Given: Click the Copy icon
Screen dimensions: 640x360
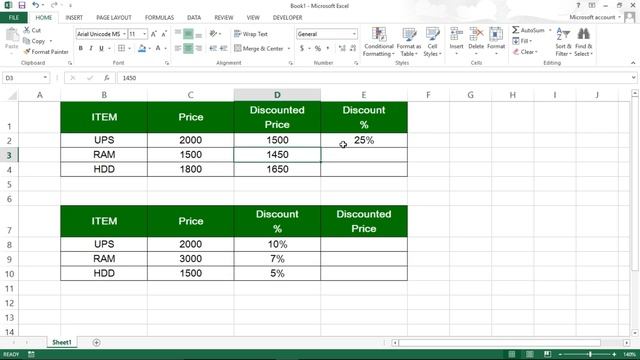Looking at the screenshot, I should [x=27, y=41].
